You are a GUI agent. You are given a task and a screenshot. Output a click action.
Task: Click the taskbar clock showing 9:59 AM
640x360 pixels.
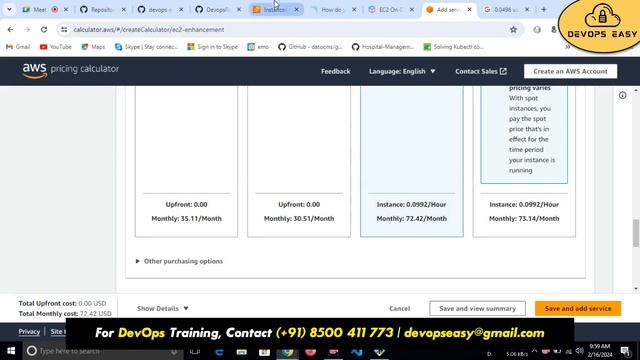600,351
